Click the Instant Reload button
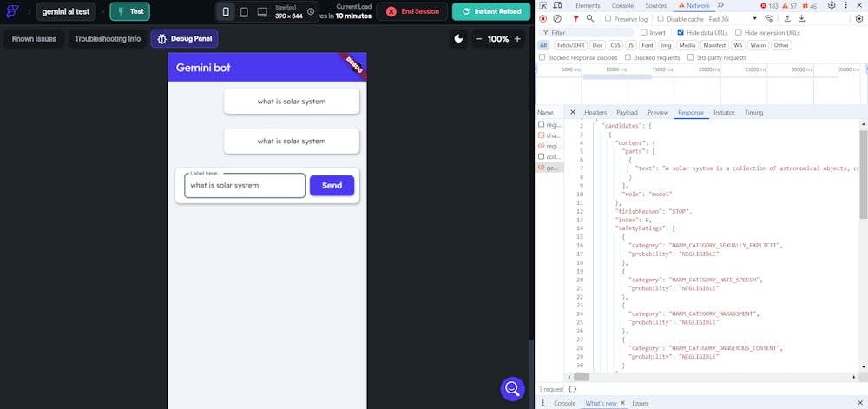868x409 pixels. click(x=491, y=11)
